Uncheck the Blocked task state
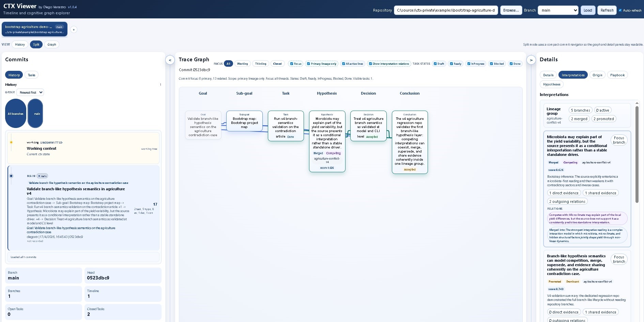 click(x=491, y=64)
